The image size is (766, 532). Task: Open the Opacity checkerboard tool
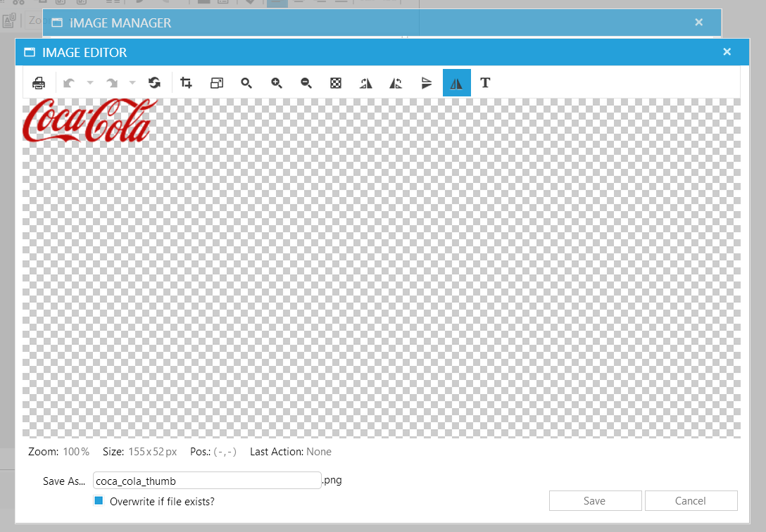[x=336, y=83]
